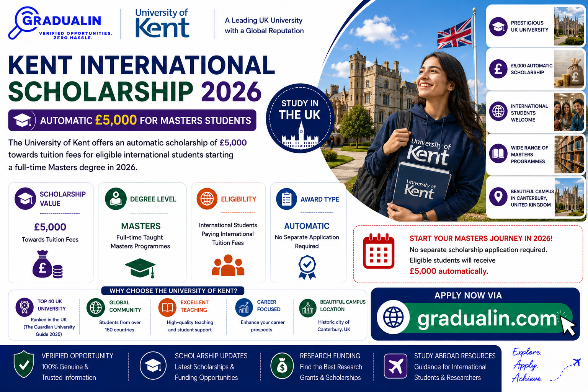Screen dimensions: 588x392
Task: Click the red calendar icon
Action: [x=379, y=251]
